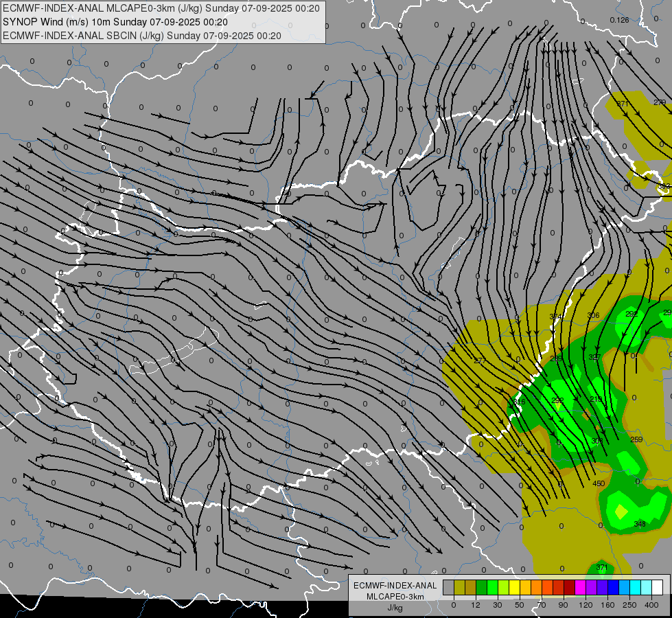Click the 306 value on the map

[x=593, y=315]
